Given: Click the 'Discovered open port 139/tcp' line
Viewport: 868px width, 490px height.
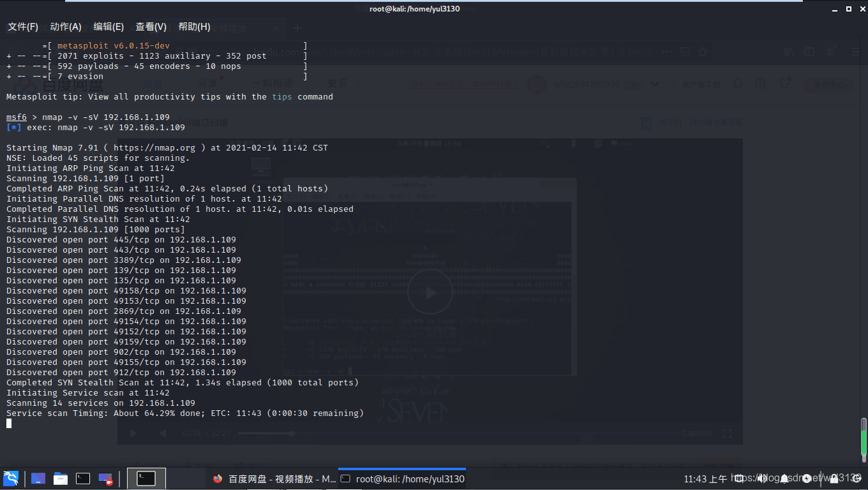Looking at the screenshot, I should (121, 271).
